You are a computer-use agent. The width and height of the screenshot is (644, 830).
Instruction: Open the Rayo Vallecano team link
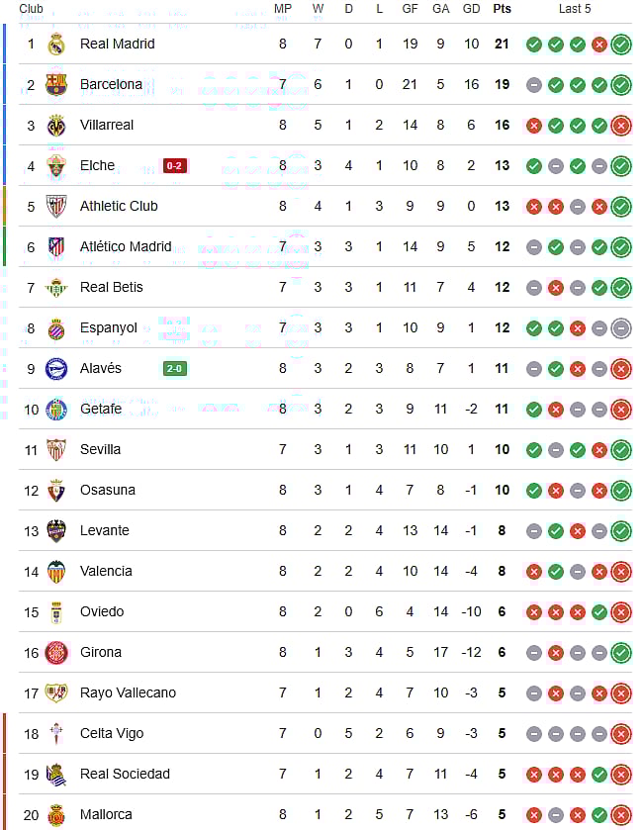pos(128,692)
